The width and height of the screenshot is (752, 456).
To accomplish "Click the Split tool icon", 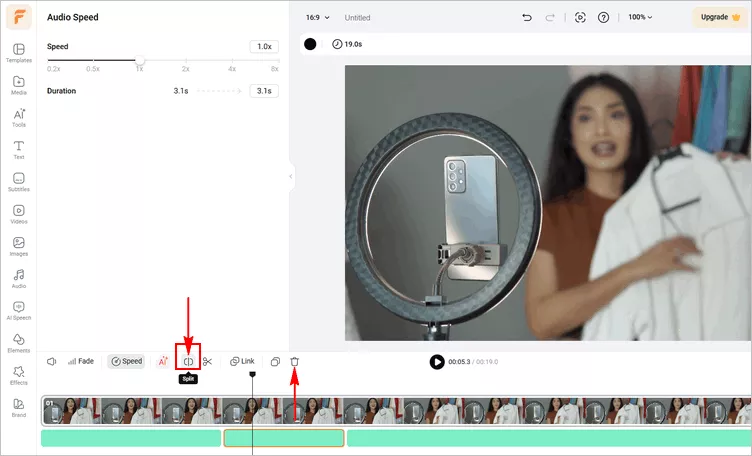I will 188,362.
